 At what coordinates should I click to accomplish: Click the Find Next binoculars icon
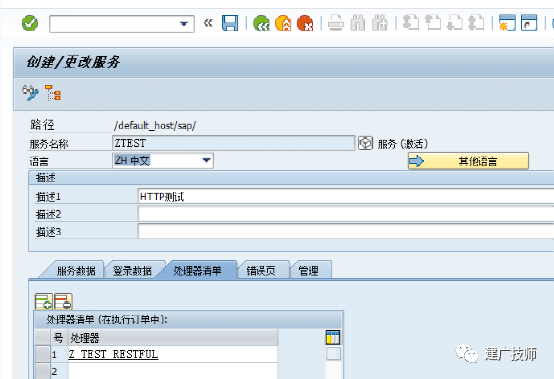(380, 23)
